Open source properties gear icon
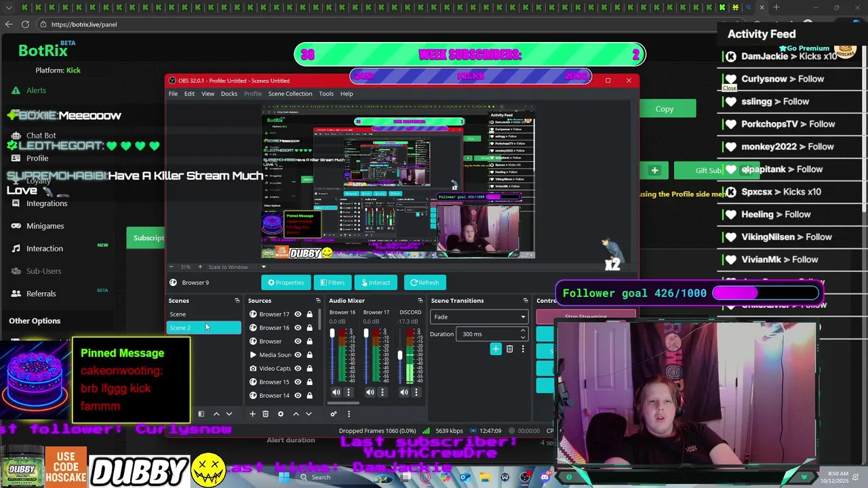 (x=281, y=414)
